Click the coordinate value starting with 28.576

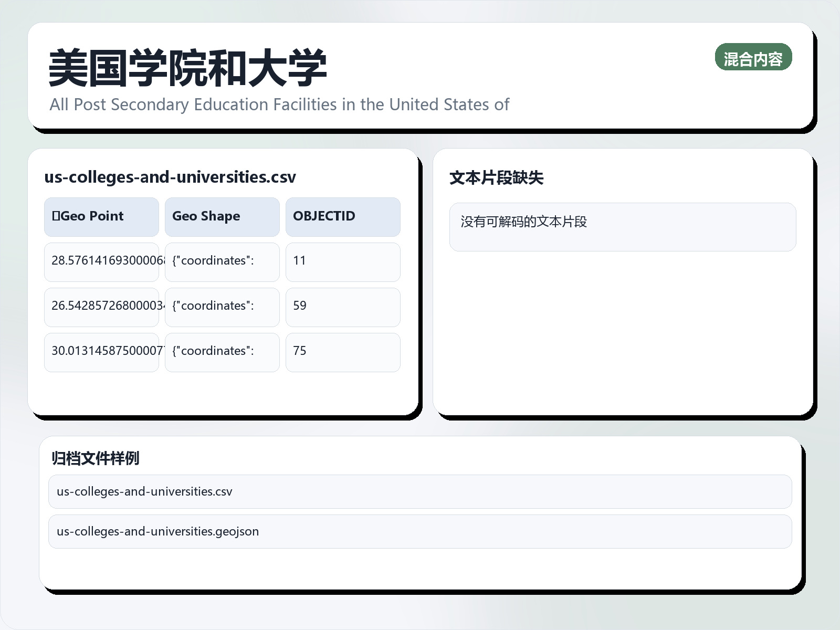(101, 261)
